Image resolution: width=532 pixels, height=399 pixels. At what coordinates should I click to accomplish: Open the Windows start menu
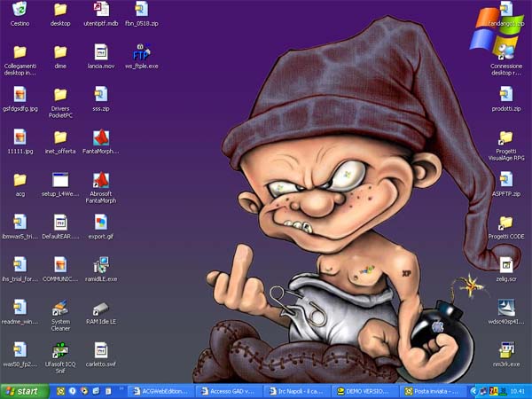pos(25,391)
